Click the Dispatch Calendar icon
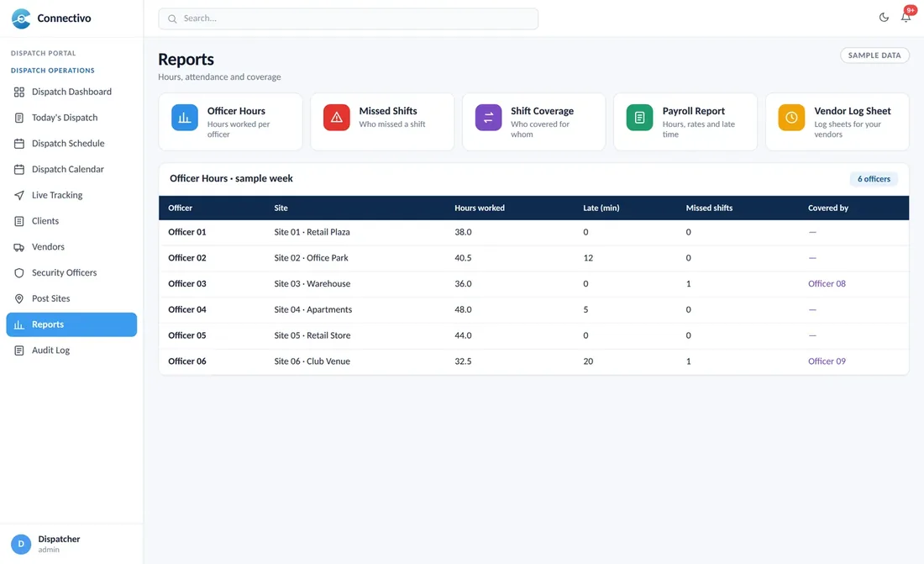Screen dimensions: 924x564 tap(18, 169)
